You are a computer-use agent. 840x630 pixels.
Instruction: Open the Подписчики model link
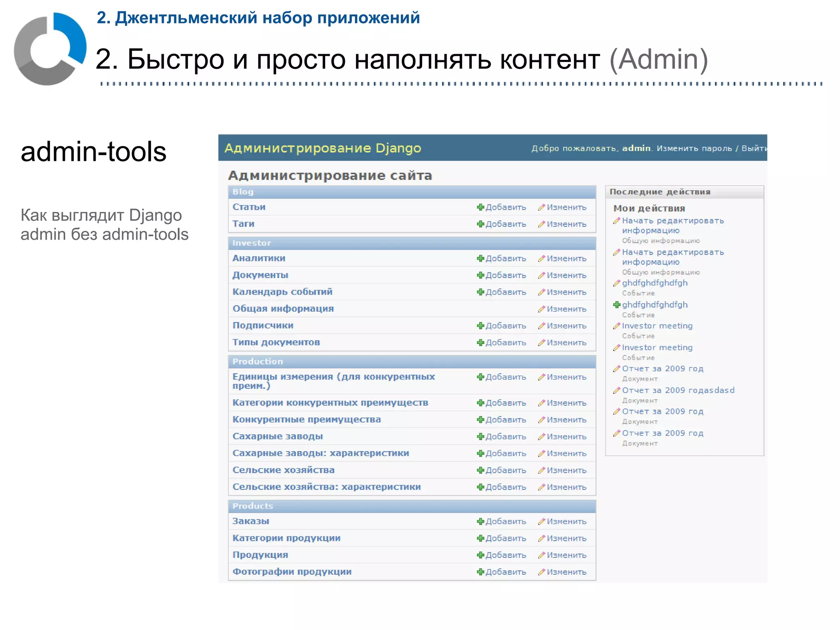click(x=263, y=326)
